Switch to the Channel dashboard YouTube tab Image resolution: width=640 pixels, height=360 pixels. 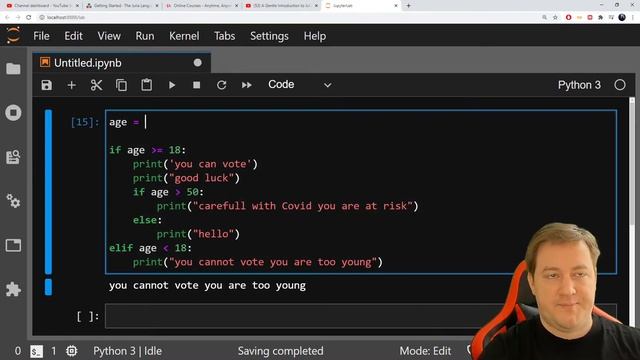pyautogui.click(x=42, y=6)
